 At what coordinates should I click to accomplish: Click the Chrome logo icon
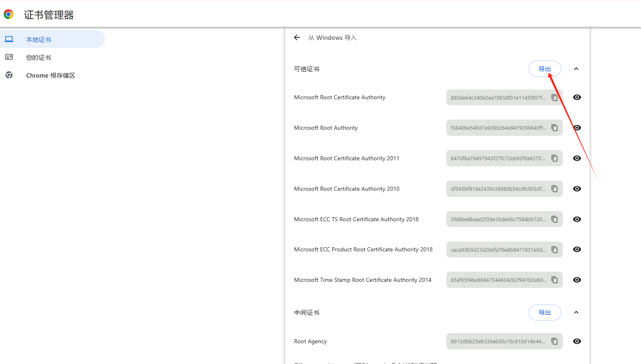[x=9, y=15]
